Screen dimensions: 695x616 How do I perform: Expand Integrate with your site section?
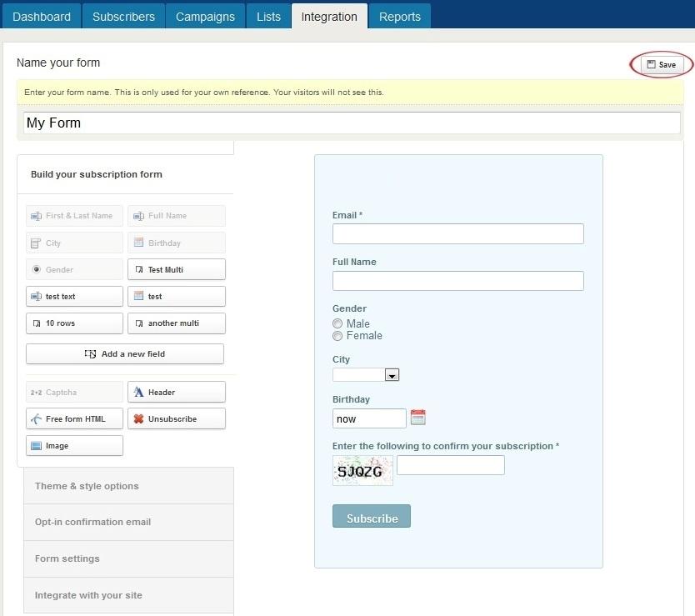128,596
